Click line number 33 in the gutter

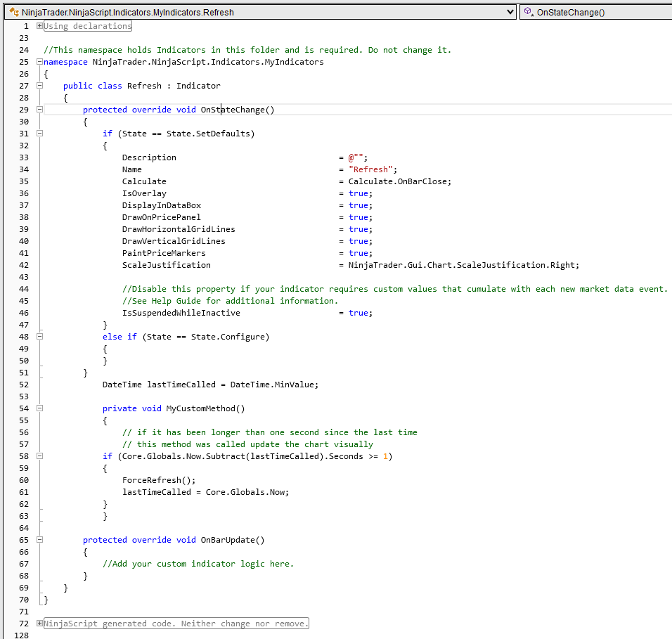point(24,157)
